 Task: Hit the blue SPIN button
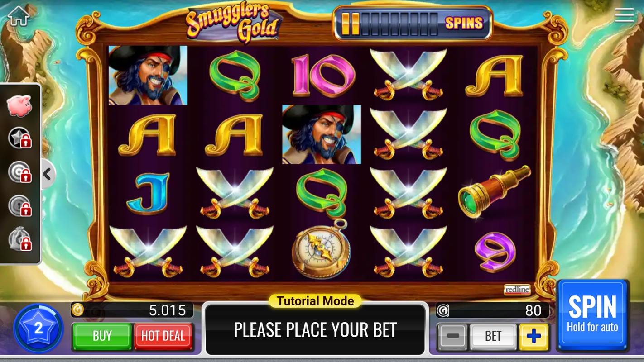(x=592, y=315)
